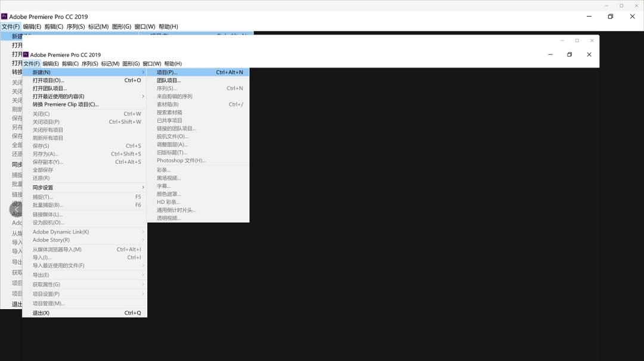The image size is (644, 361).
Task: Click 从媒体浏览器导入(M) menu entry
Action: click(x=85, y=250)
